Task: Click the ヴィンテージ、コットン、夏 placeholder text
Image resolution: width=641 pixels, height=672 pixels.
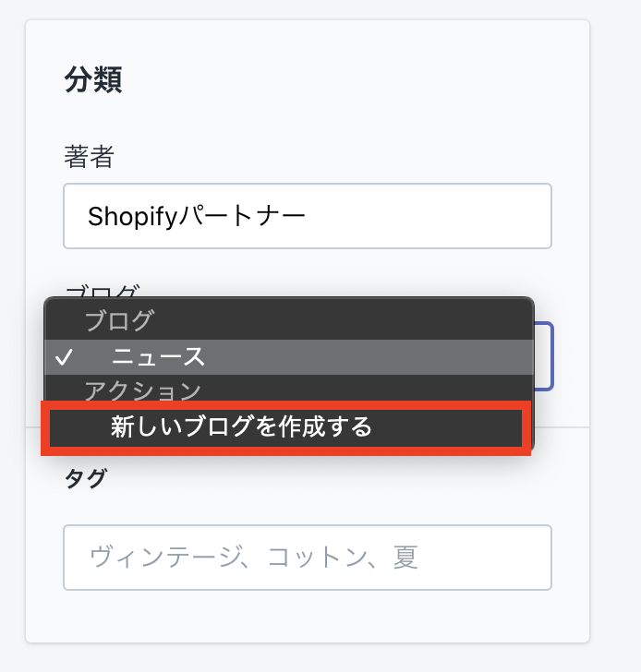Action: (x=254, y=558)
